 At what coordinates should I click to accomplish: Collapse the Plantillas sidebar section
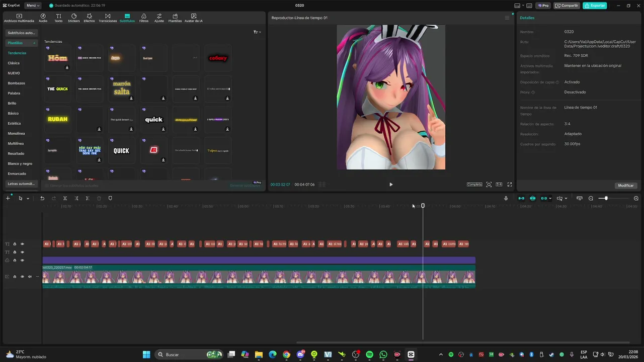[21, 43]
